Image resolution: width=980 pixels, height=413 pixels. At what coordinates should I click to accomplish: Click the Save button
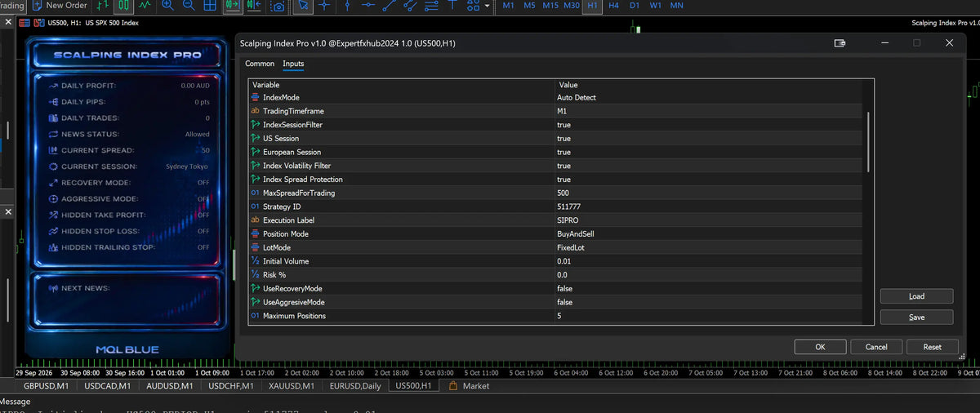click(x=916, y=317)
